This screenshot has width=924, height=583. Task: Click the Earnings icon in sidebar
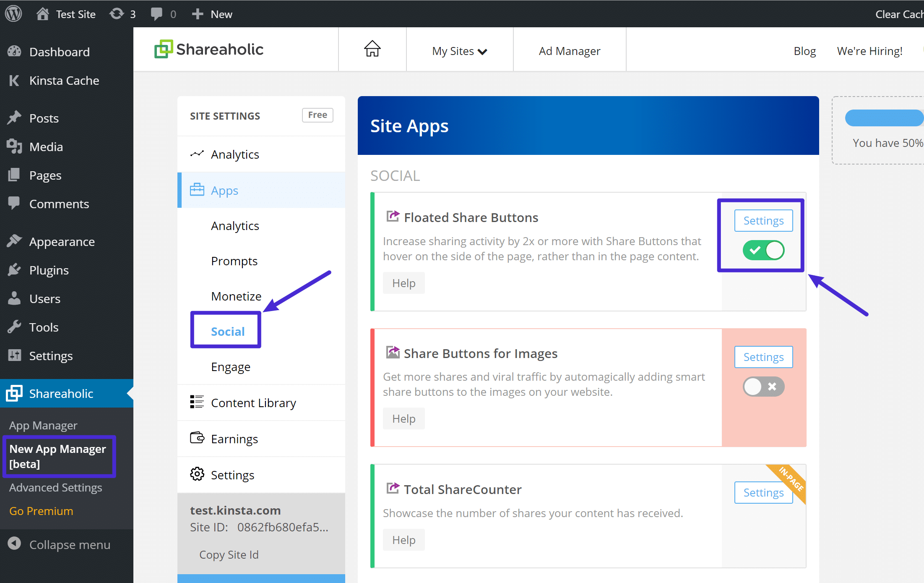(196, 439)
